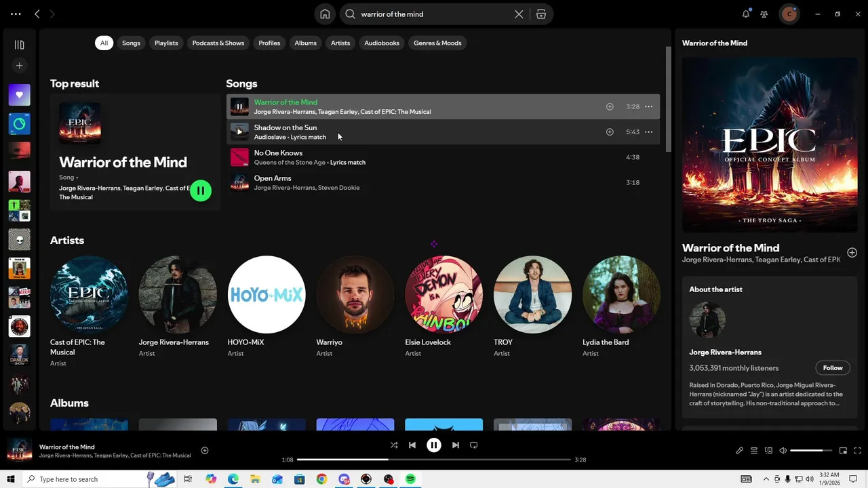
Task: Click inside the search field
Action: coord(434,14)
